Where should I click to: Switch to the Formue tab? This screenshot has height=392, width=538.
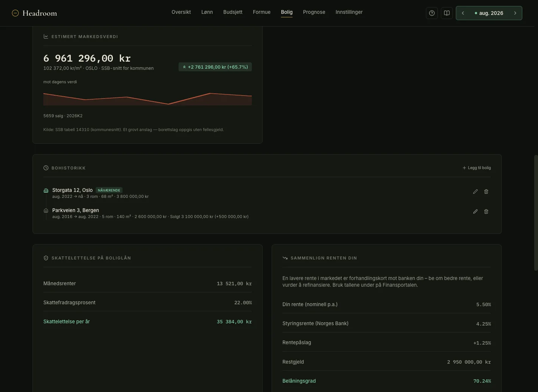tap(262, 12)
